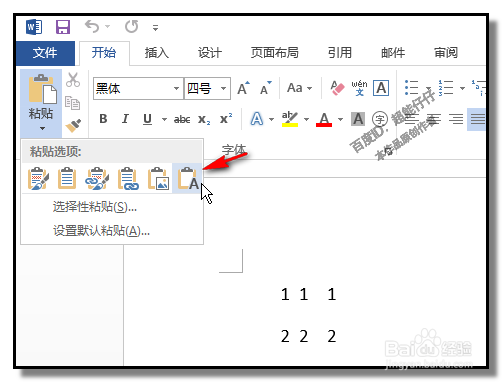This screenshot has width=502, height=382.
Task: Save the document with the floppy icon
Action: click(x=63, y=27)
